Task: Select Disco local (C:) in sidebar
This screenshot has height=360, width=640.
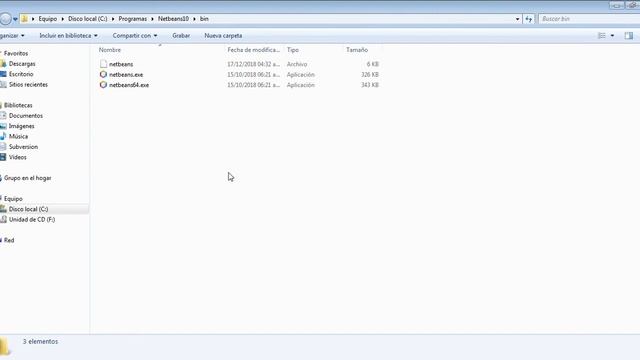Action: (28, 209)
